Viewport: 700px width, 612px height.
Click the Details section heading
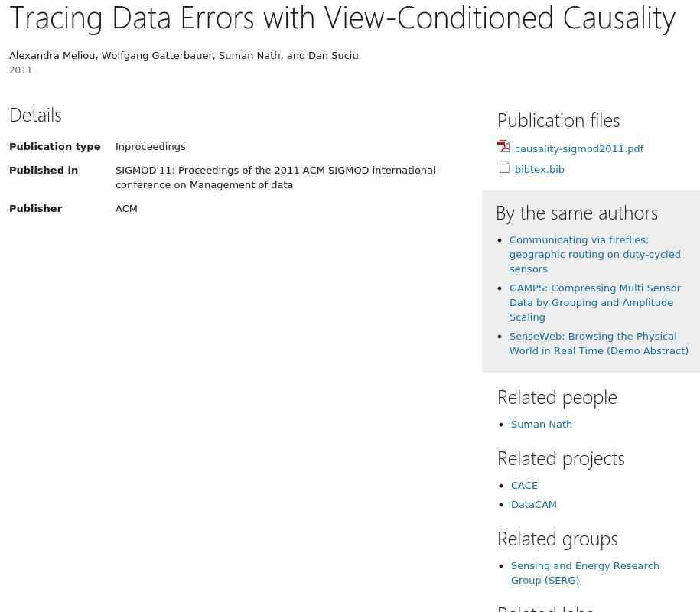(x=35, y=115)
